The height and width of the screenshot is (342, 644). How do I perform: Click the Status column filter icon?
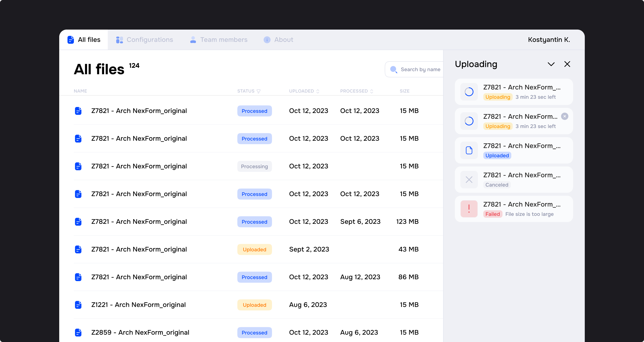(x=258, y=91)
